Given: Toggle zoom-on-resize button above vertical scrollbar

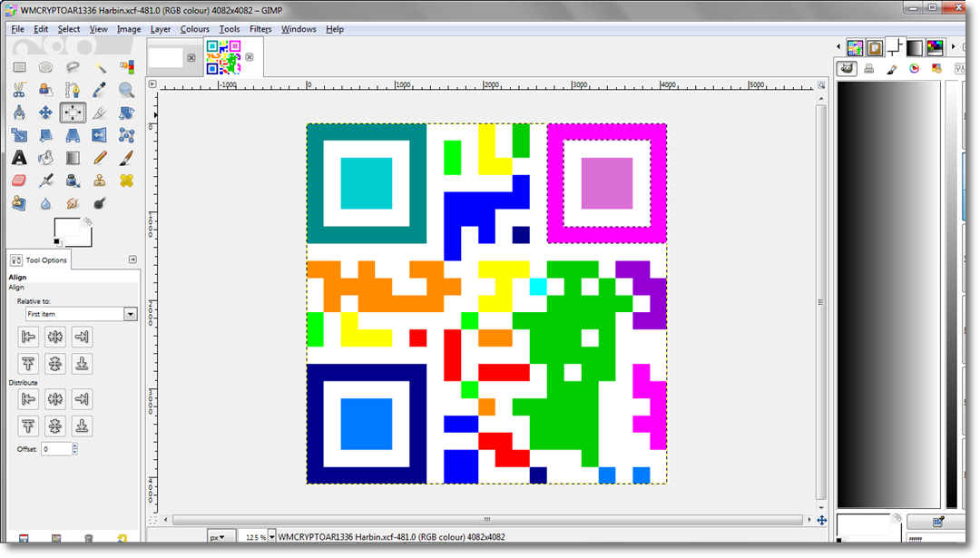Looking at the screenshot, I should (821, 85).
